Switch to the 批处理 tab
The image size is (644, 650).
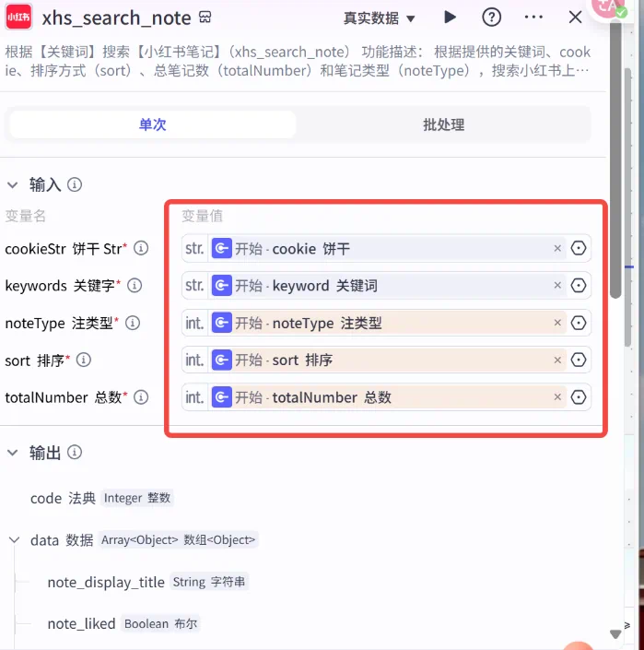(443, 124)
